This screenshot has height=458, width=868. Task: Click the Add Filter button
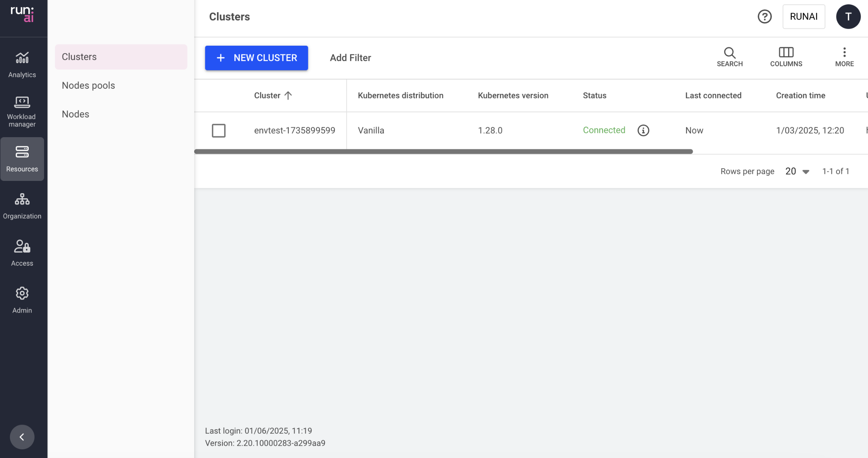(x=350, y=58)
